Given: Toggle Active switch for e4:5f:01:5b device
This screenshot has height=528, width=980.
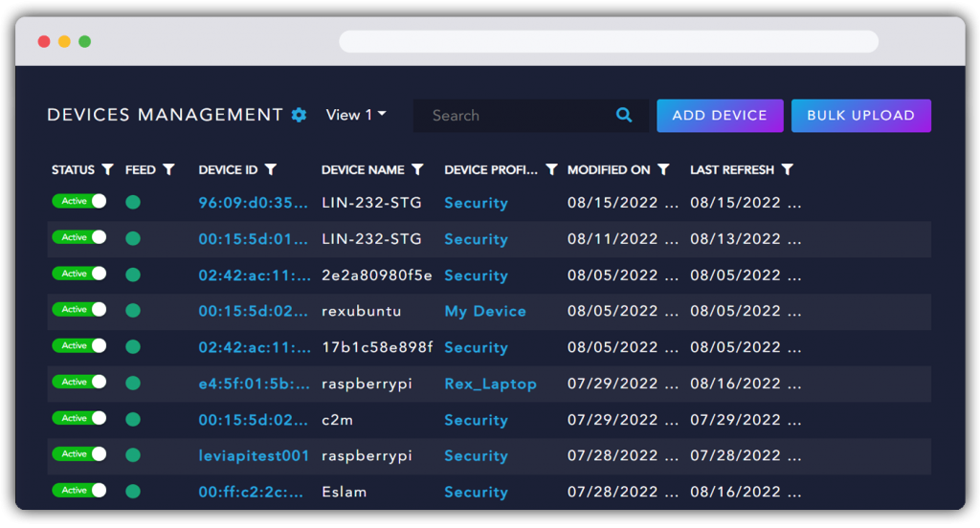Looking at the screenshot, I should click(79, 382).
